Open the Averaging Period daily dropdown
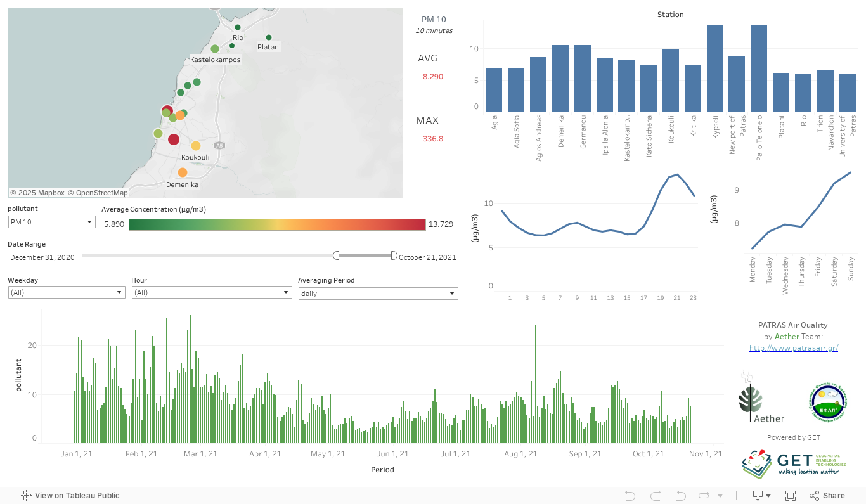Viewport: 866px width, 504px height. point(378,294)
